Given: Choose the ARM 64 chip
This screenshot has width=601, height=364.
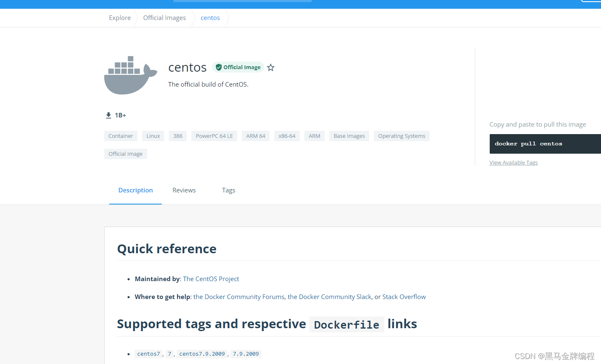Looking at the screenshot, I should [x=255, y=136].
